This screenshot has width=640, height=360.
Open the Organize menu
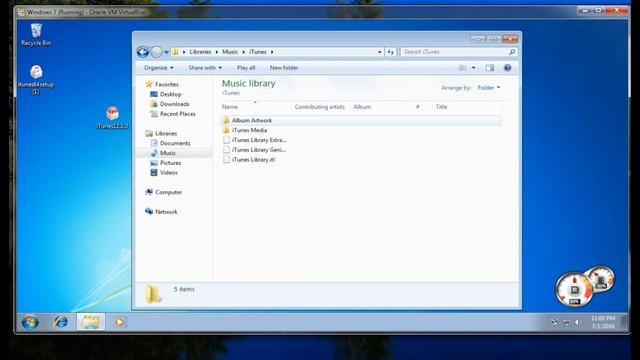pyautogui.click(x=158, y=68)
